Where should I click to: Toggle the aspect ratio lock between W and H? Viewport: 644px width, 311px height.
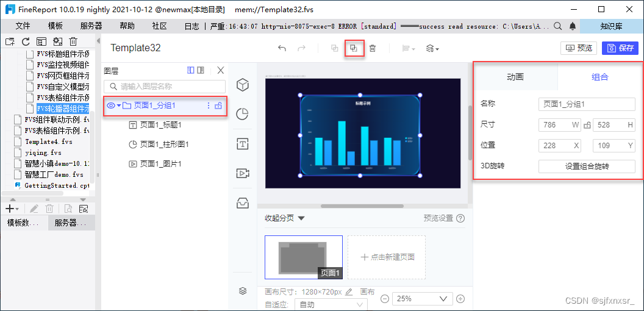pos(587,125)
